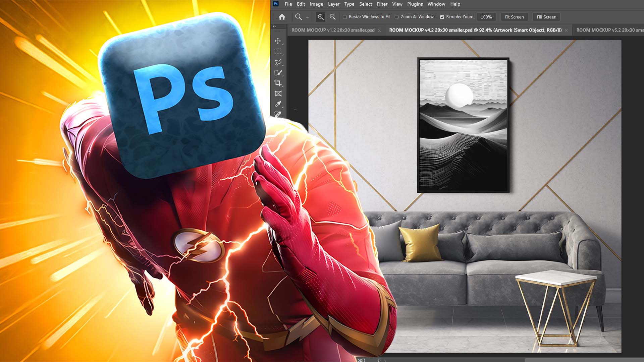Enable Zoom All Windows
This screenshot has width=644, height=362.
397,16
